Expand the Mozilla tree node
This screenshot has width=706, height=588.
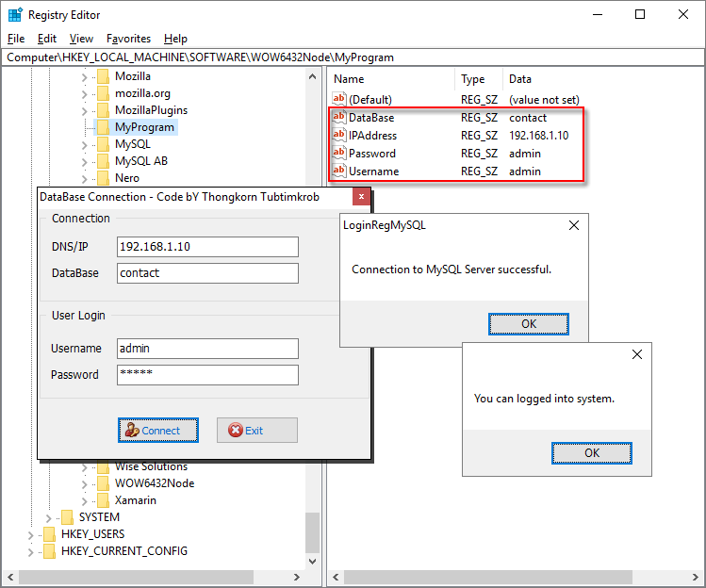click(x=86, y=76)
